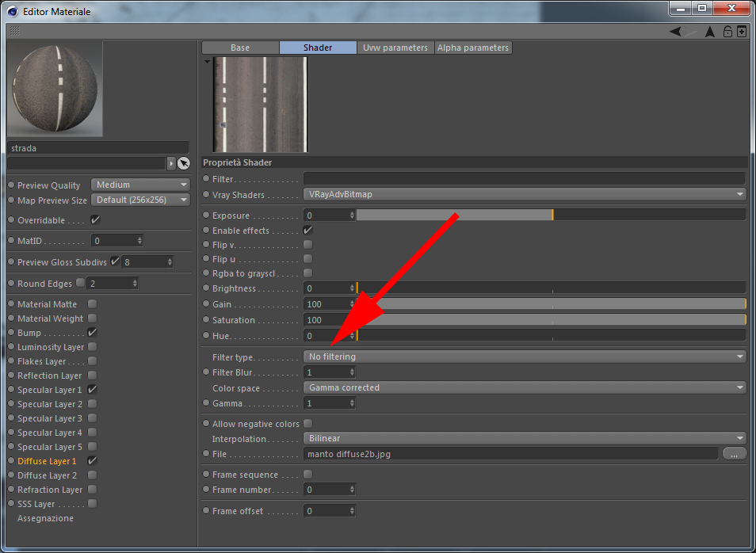Click the forward arrow navigation icon
Viewport: 756px width, 553px height.
(690, 32)
